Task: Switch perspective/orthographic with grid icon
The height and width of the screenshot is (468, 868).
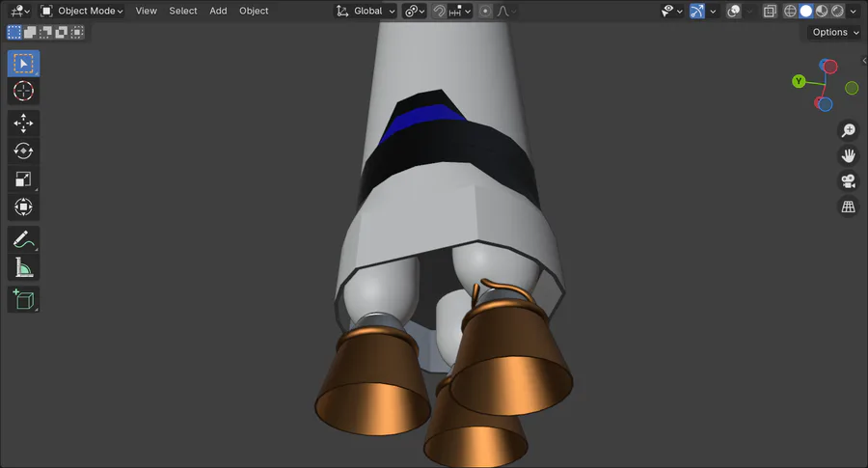Action: pyautogui.click(x=848, y=206)
